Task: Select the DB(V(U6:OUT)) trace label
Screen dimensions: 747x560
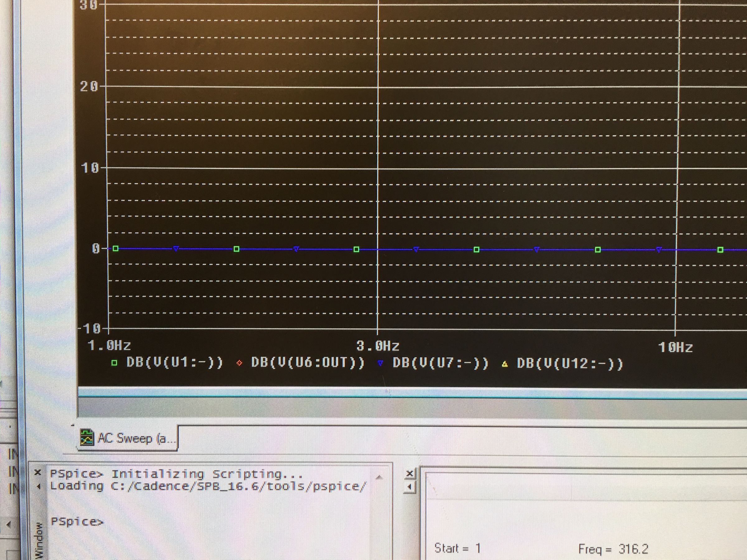Action: click(308, 362)
